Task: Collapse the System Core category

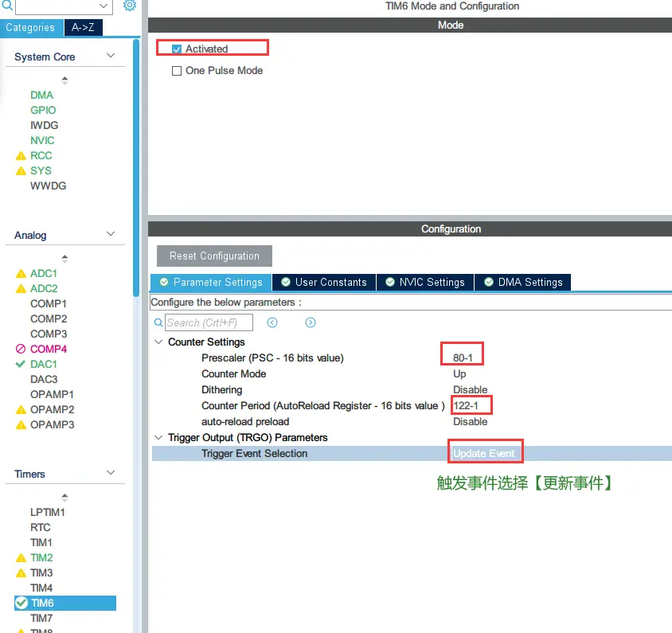Action: 111,57
